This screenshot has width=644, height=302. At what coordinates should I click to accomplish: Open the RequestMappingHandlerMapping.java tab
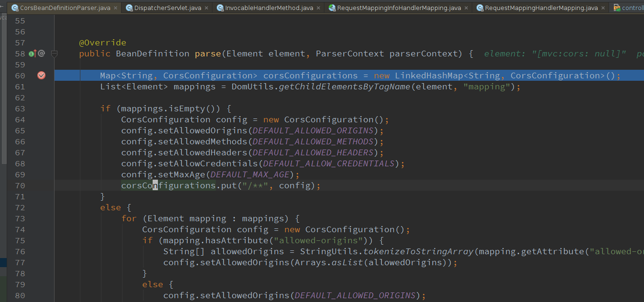click(541, 8)
